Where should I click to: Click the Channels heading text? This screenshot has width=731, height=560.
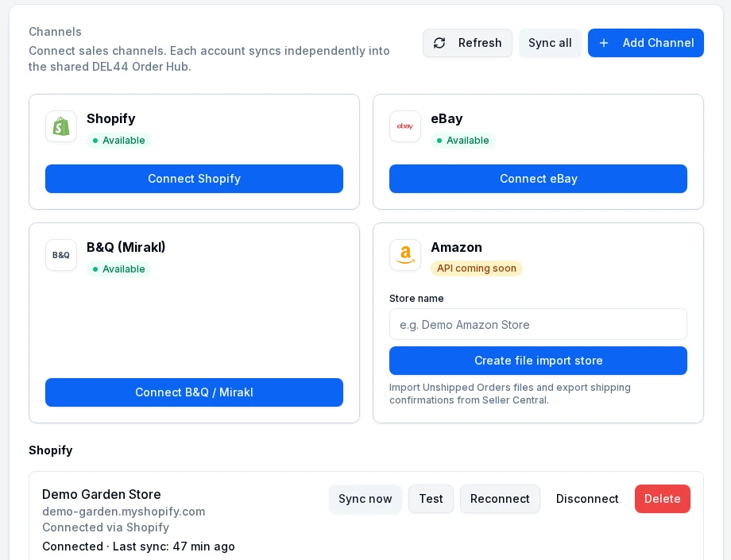pos(55,32)
